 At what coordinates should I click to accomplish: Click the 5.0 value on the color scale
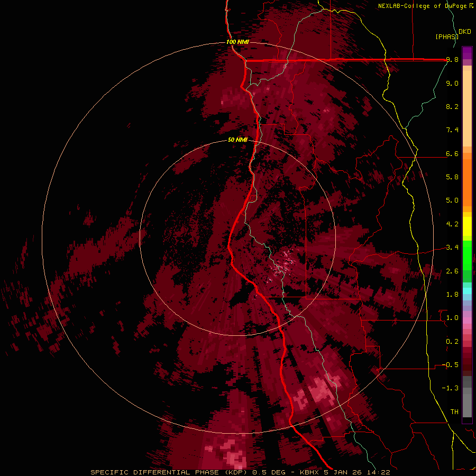452,200
